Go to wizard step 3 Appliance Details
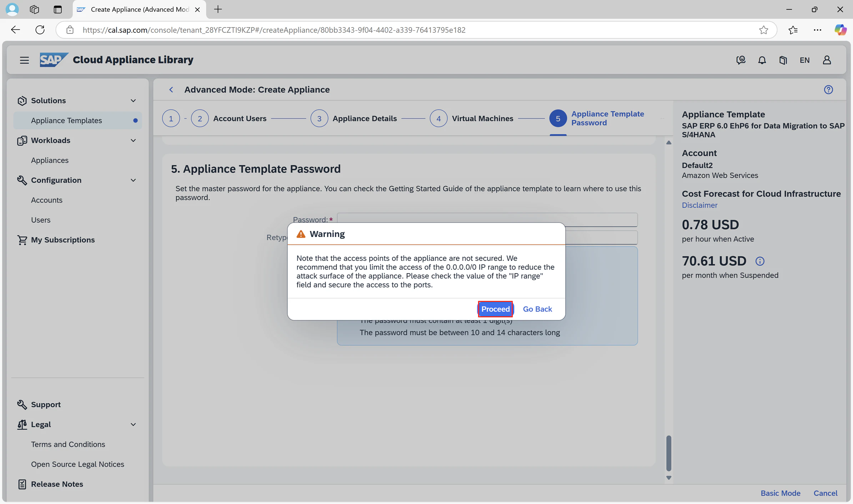 click(x=353, y=119)
